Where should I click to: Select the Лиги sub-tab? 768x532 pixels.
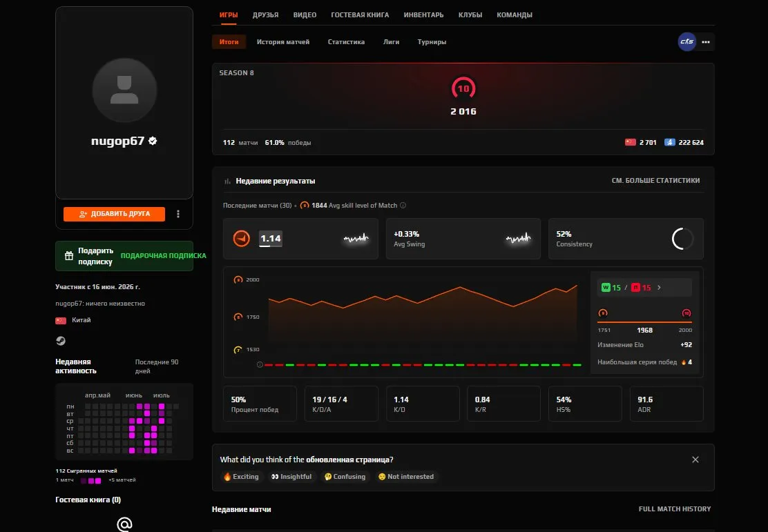pos(391,42)
